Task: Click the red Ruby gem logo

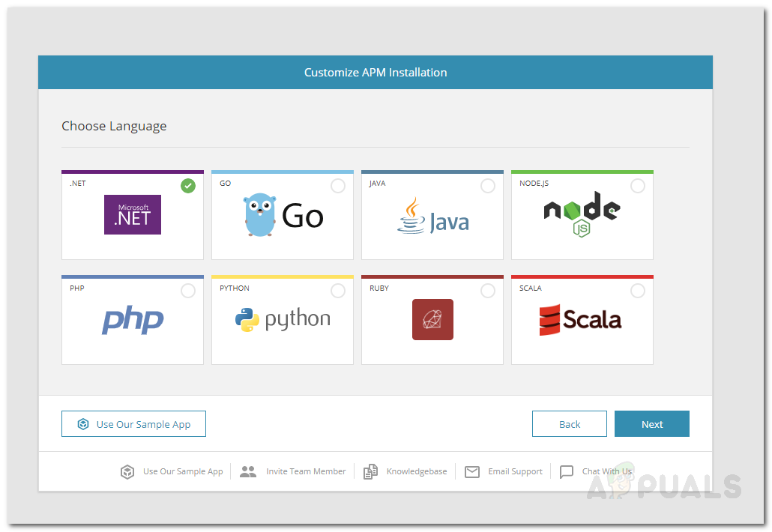Action: 432,319
